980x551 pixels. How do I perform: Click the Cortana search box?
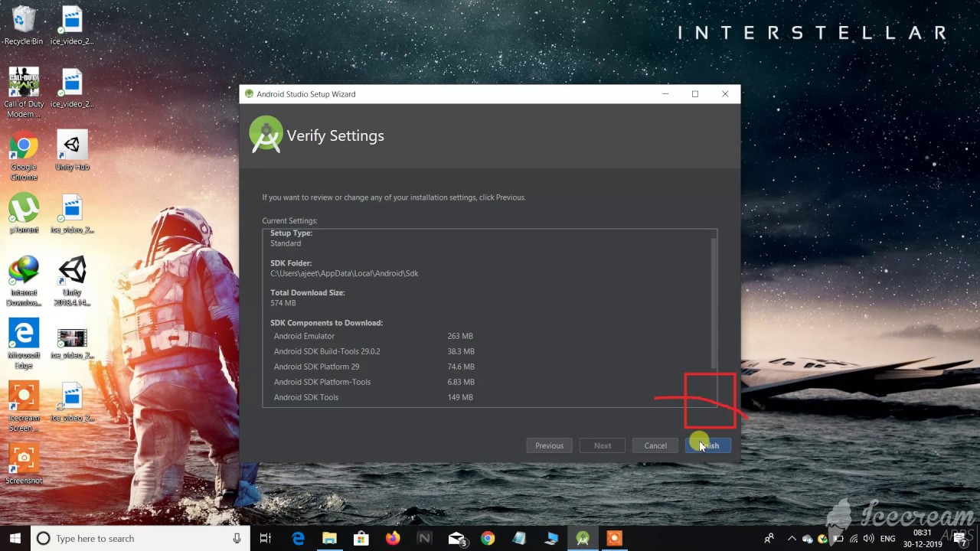(140, 538)
